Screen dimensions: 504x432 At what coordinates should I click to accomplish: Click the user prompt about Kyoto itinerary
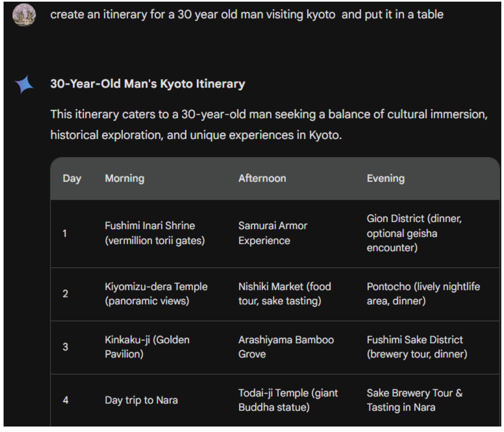click(x=247, y=15)
